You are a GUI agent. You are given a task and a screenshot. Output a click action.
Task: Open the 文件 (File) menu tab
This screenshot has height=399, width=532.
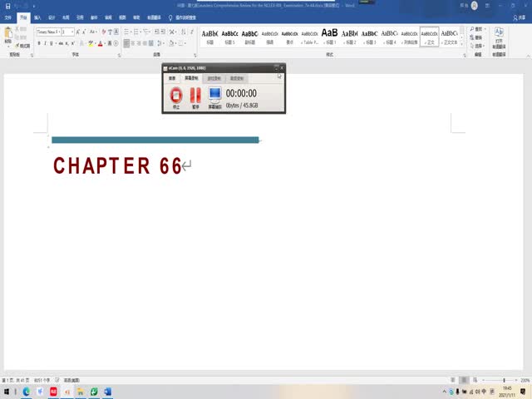click(8, 16)
